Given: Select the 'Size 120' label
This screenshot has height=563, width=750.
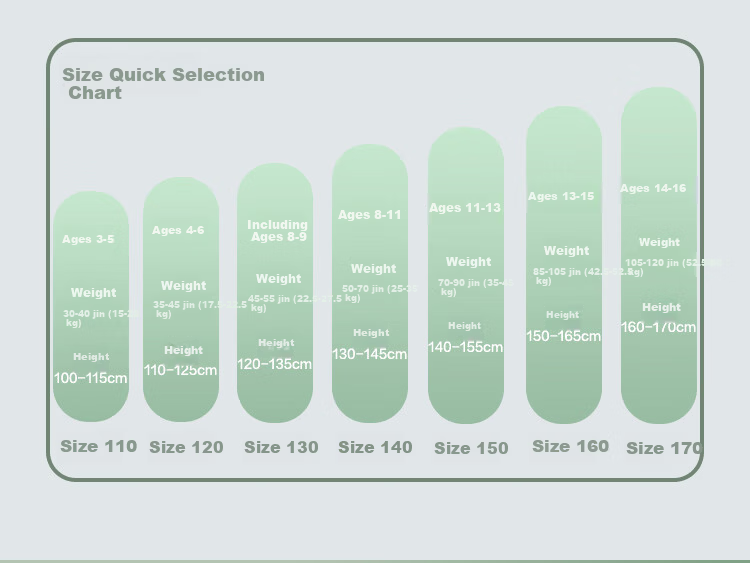Looking at the screenshot, I should [186, 447].
